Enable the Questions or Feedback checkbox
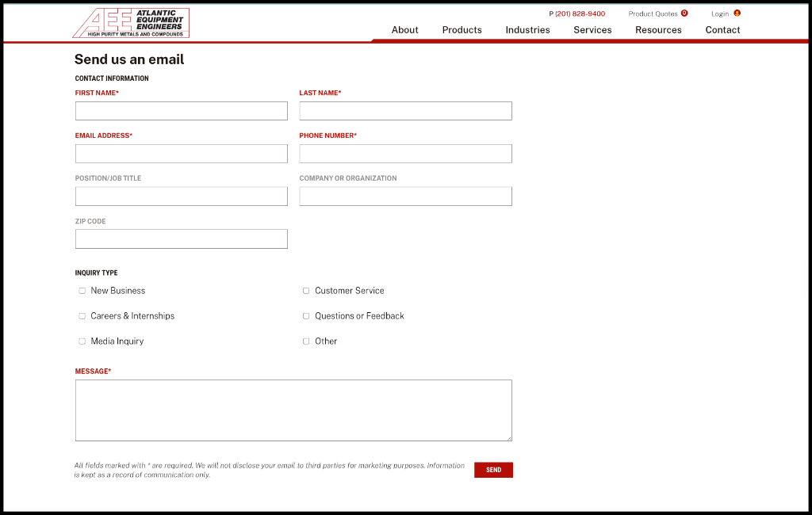This screenshot has width=812, height=515. (x=306, y=316)
